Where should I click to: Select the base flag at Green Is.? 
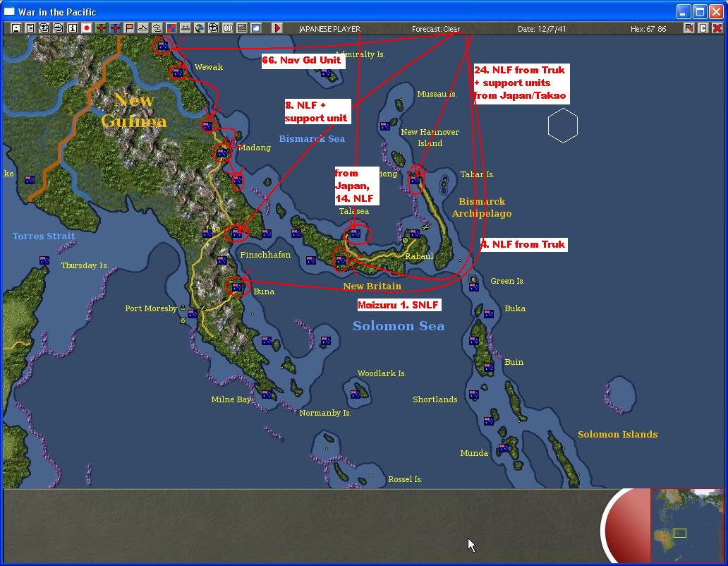tap(474, 287)
